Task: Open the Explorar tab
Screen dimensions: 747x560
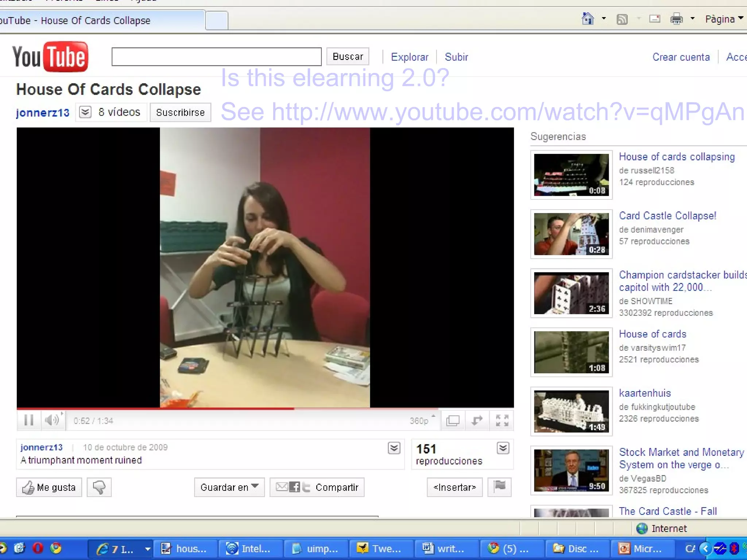Action: pyautogui.click(x=410, y=57)
